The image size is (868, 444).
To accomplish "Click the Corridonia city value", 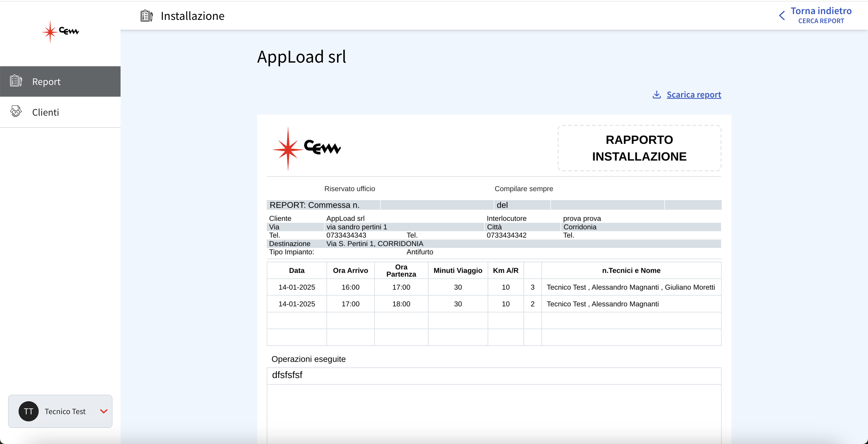I will (580, 227).
